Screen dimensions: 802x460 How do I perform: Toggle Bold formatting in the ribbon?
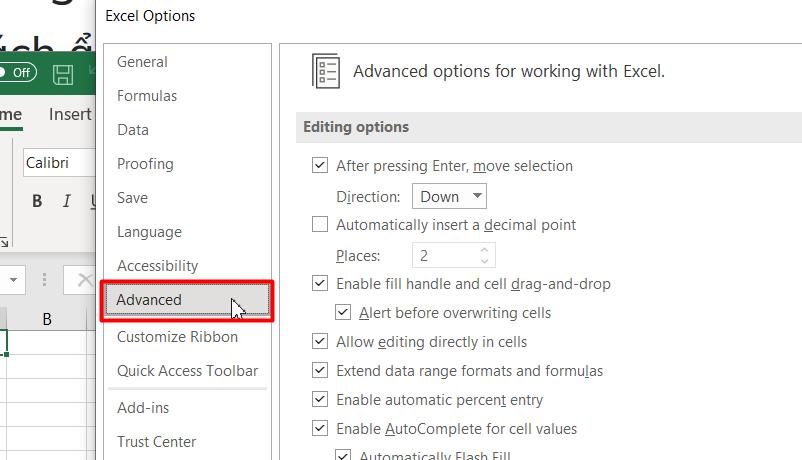point(37,201)
